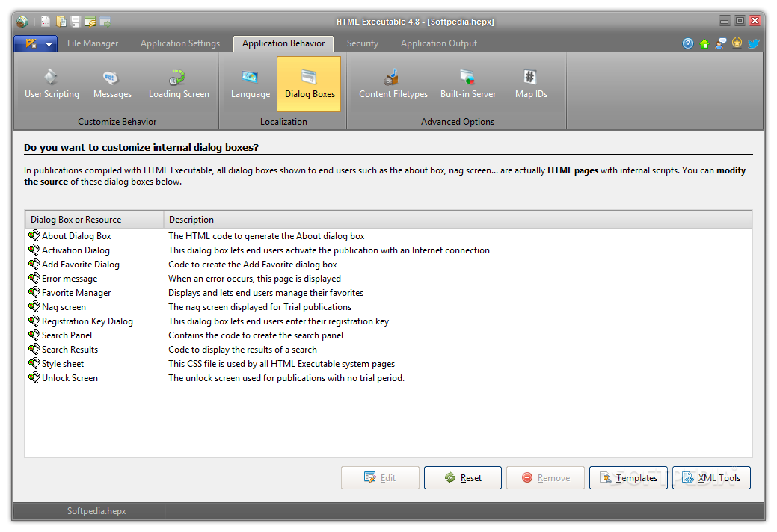Click the HTML Executable globe logo icon
This screenshot has width=777, height=532.
(x=22, y=21)
